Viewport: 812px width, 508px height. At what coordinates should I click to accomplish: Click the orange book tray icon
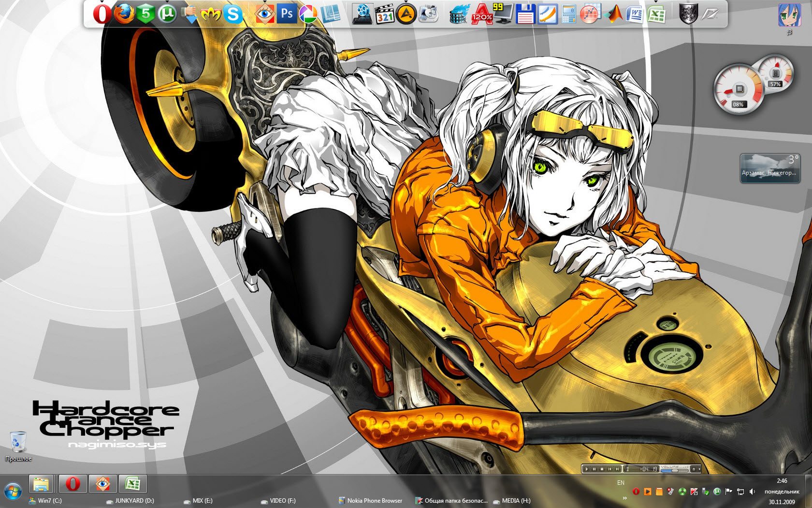[659, 492]
